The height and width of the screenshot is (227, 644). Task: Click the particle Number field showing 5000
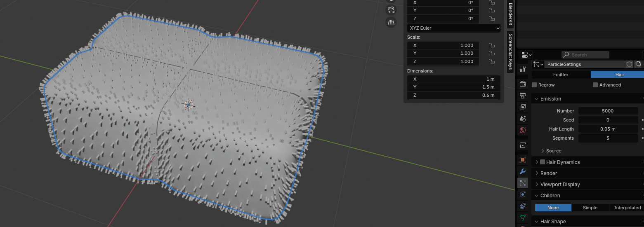tap(608, 111)
